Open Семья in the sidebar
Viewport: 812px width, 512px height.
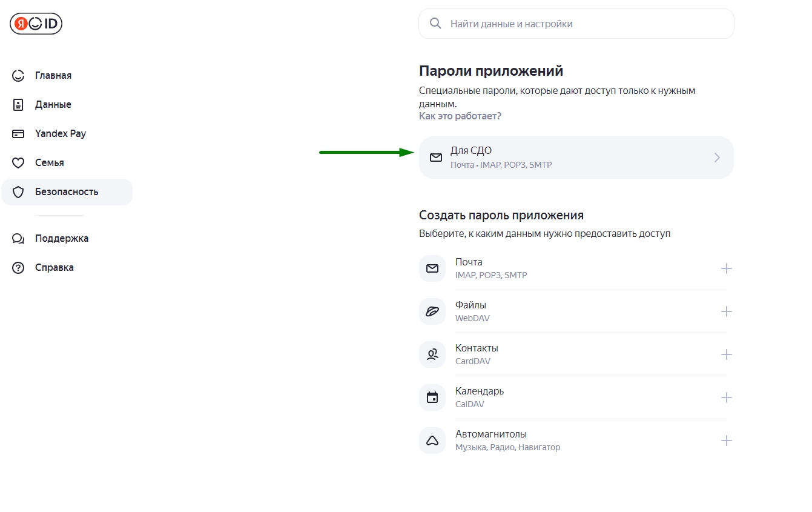pos(67,163)
